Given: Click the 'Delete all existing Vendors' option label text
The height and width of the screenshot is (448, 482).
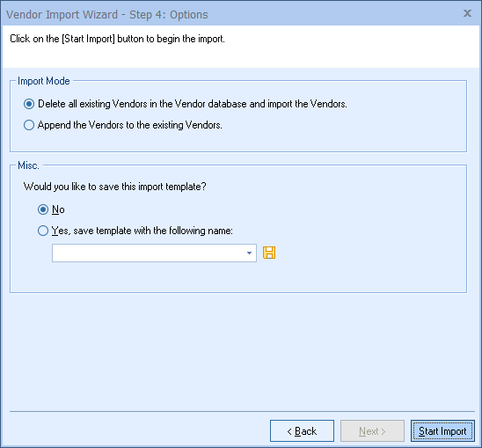Looking at the screenshot, I should point(193,104).
